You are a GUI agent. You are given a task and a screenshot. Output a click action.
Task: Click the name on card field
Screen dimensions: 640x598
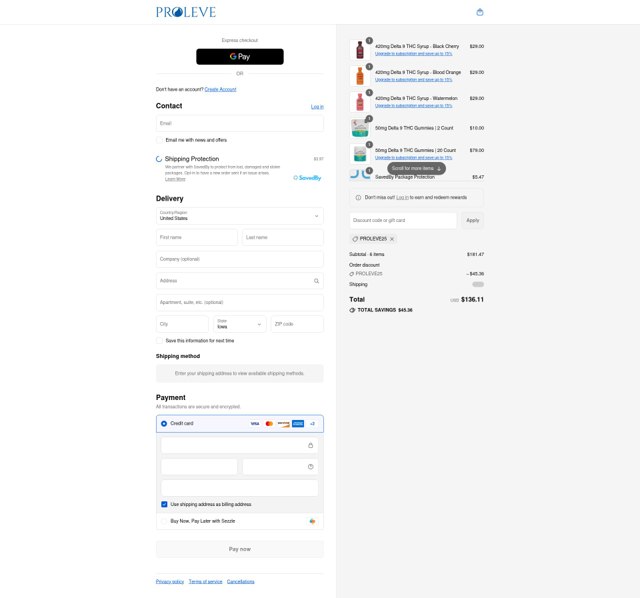240,488
